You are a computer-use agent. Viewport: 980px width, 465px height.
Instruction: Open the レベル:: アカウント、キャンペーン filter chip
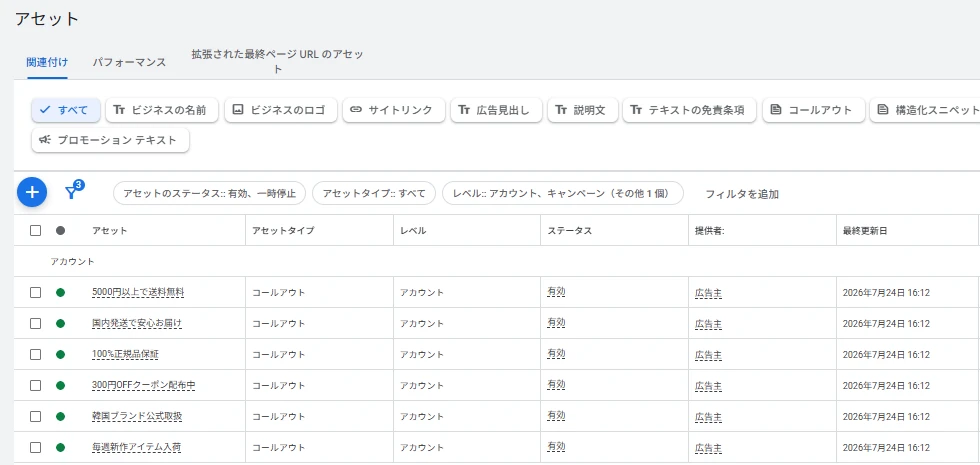pyautogui.click(x=562, y=194)
